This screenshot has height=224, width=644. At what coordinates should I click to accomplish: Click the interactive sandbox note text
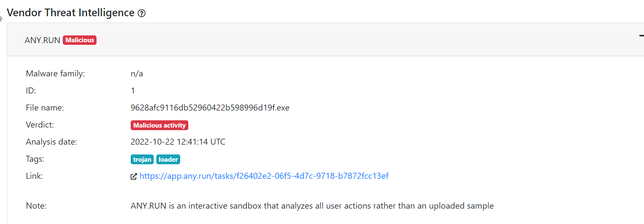312,206
